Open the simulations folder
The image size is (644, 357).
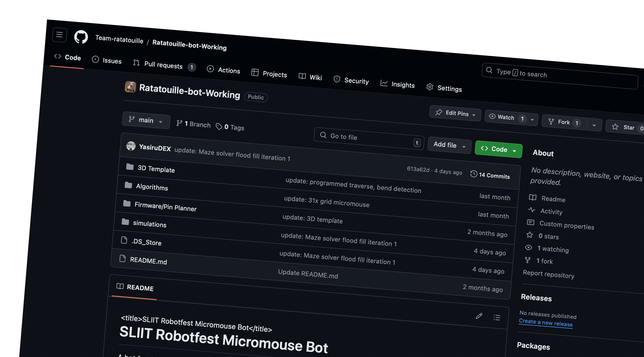[x=150, y=224]
